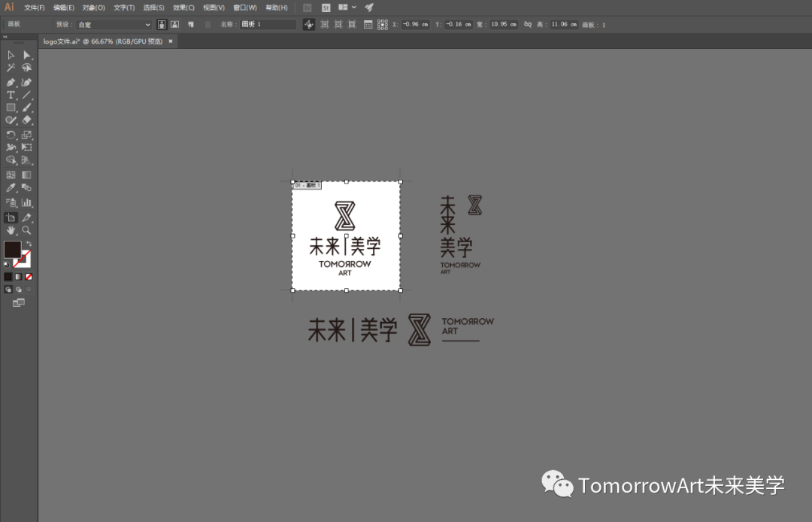Viewport: 812px width, 522px height.
Task: Enable Draw Normal mode
Action: [x=8, y=290]
